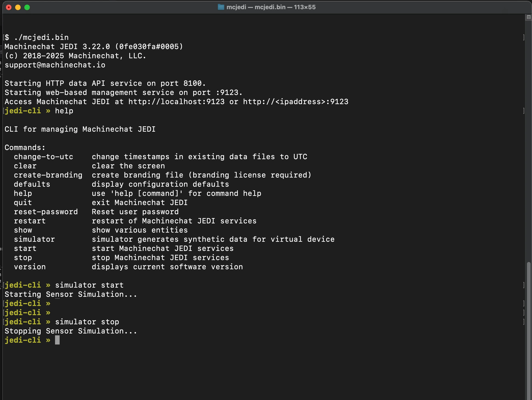Image resolution: width=532 pixels, height=400 pixels.
Task: Click 'simulator' command name in list
Action: (34, 239)
